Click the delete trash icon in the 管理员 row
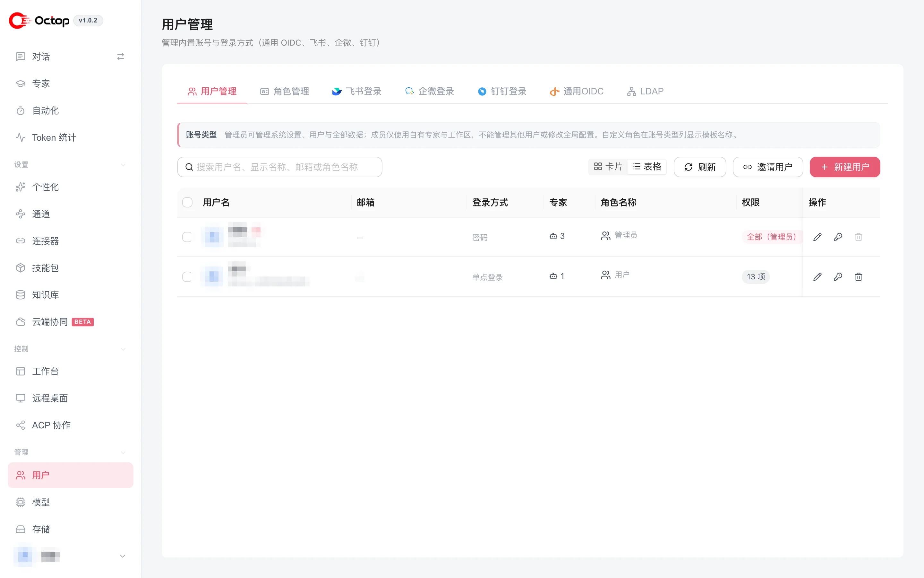Viewport: 924px width, 578px height. click(x=858, y=237)
